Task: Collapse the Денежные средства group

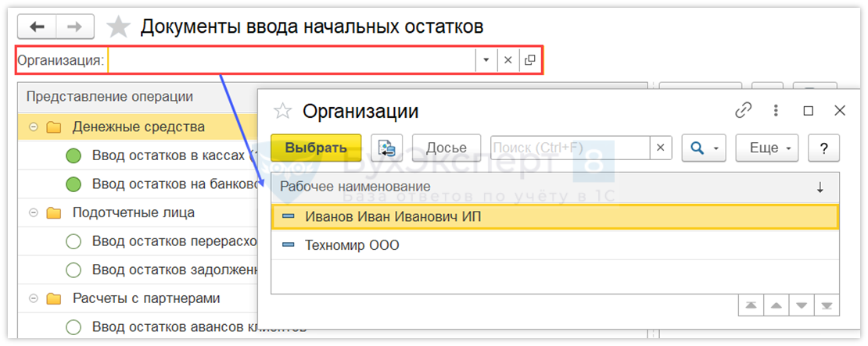Action: click(33, 127)
